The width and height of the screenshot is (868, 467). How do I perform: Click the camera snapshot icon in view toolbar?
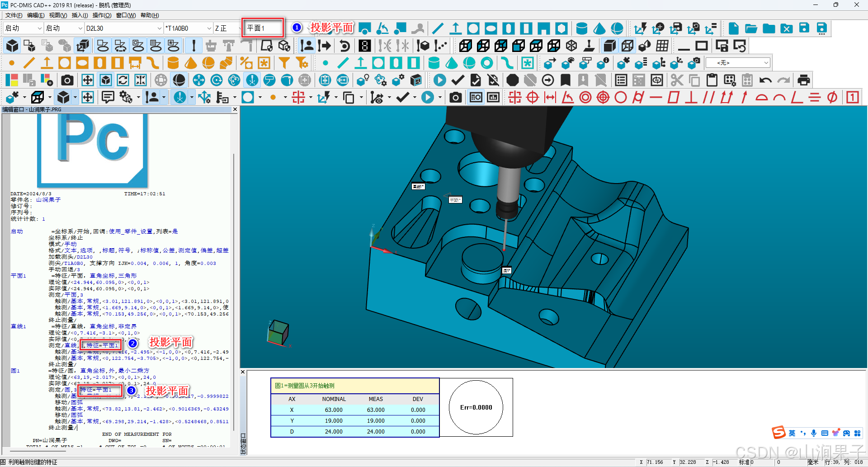click(x=67, y=80)
